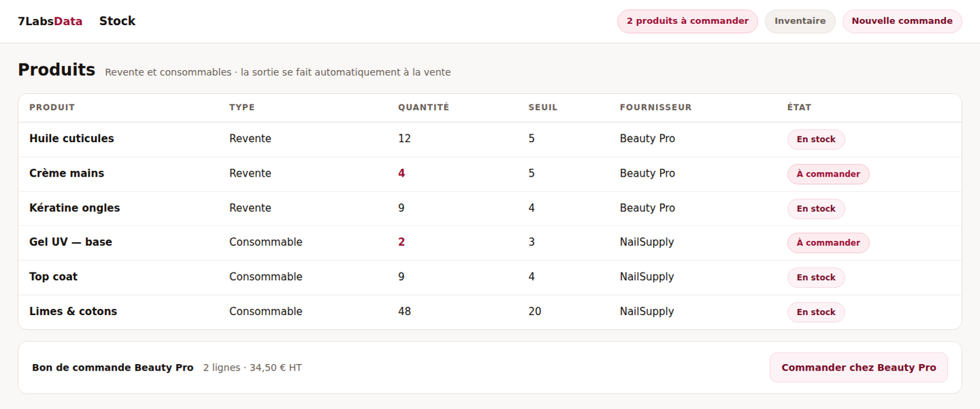Open the '2 produits à commander' filter pill

(687, 21)
